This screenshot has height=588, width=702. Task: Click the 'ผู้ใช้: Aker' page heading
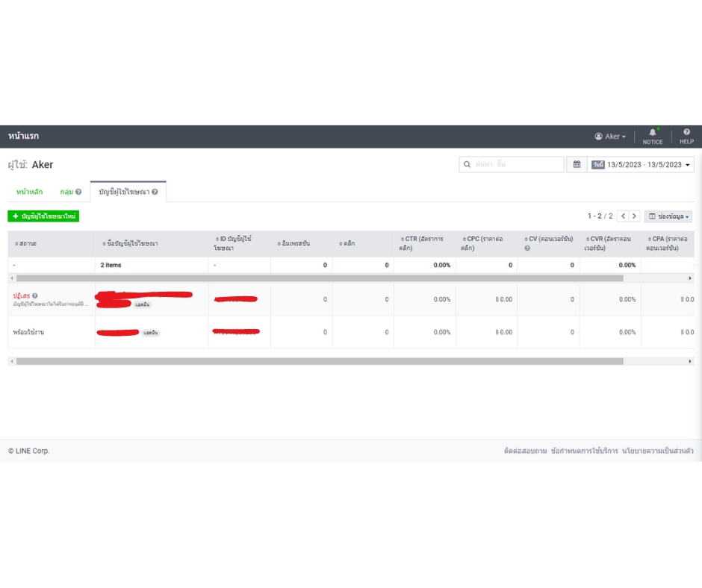point(31,165)
